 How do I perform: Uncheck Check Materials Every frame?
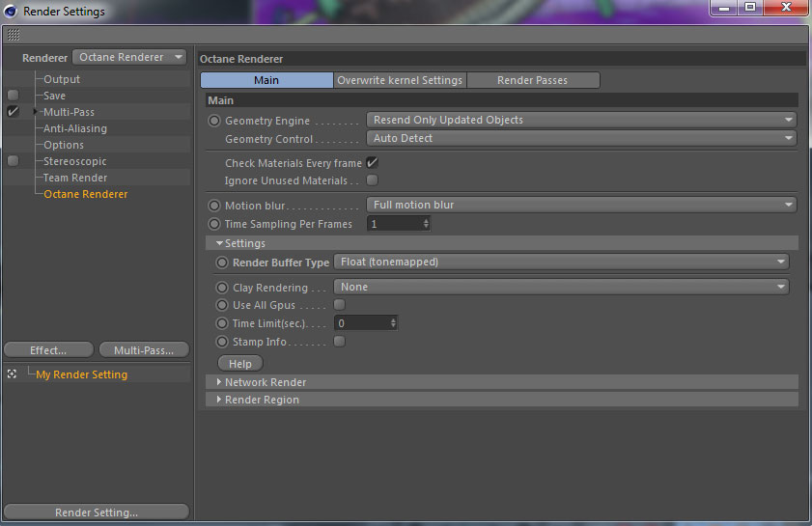coord(372,162)
